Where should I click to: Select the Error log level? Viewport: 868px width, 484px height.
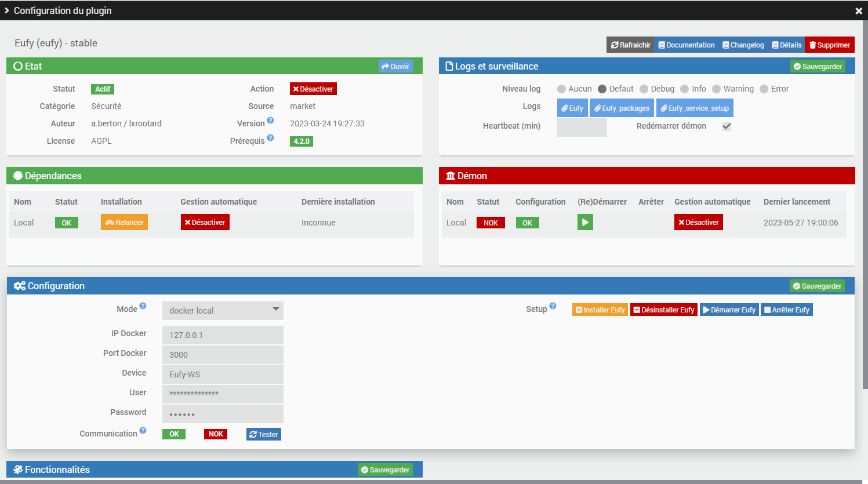(764, 89)
